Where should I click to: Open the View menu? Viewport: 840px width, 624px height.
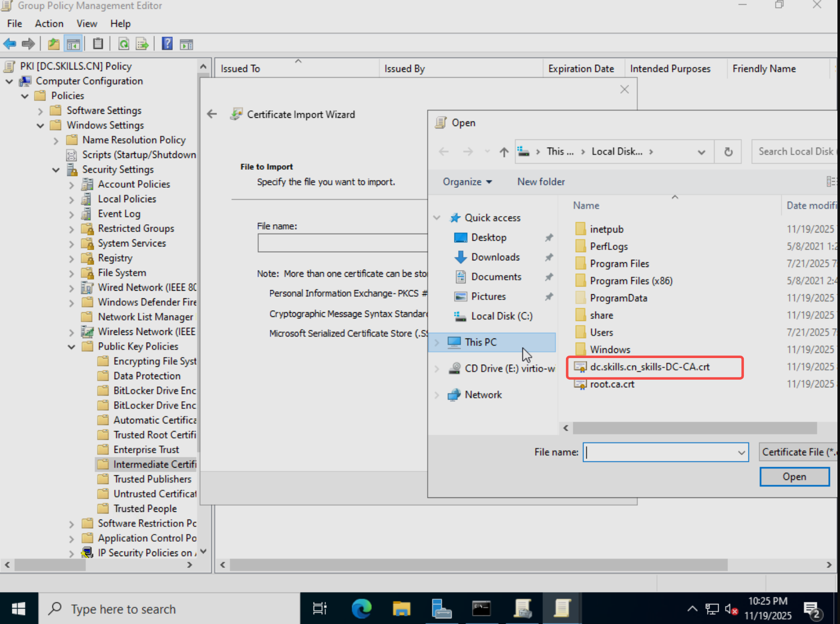click(86, 24)
